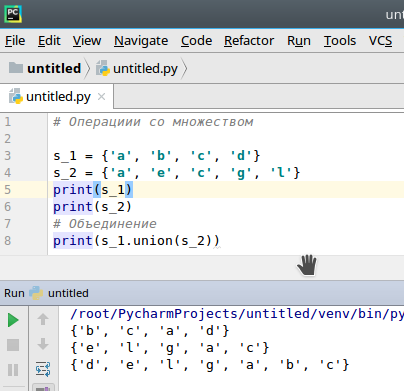Screen dimensions: 404x391
Task: Open the Code menu
Action: click(x=196, y=41)
